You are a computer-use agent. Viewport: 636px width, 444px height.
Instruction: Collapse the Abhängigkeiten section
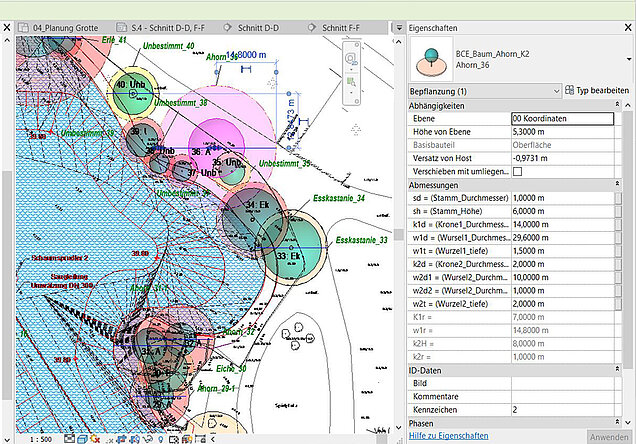coord(617,105)
